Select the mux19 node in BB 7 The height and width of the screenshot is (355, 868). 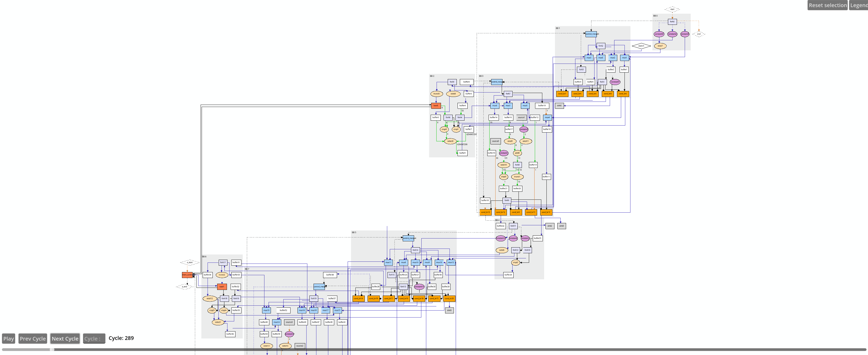pyautogui.click(x=267, y=310)
